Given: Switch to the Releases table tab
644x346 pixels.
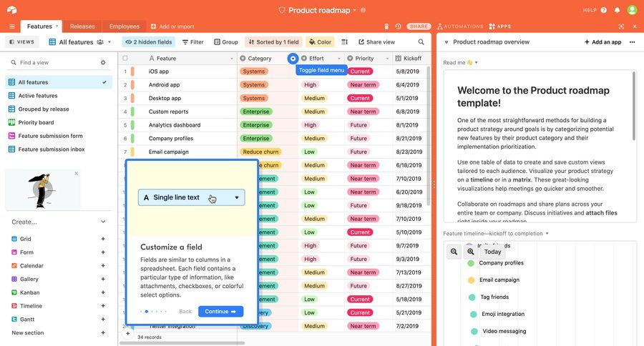Looking at the screenshot, I should pos(82,26).
